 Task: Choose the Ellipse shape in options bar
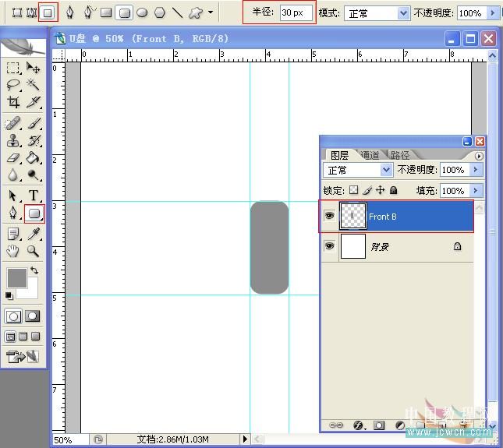(142, 12)
